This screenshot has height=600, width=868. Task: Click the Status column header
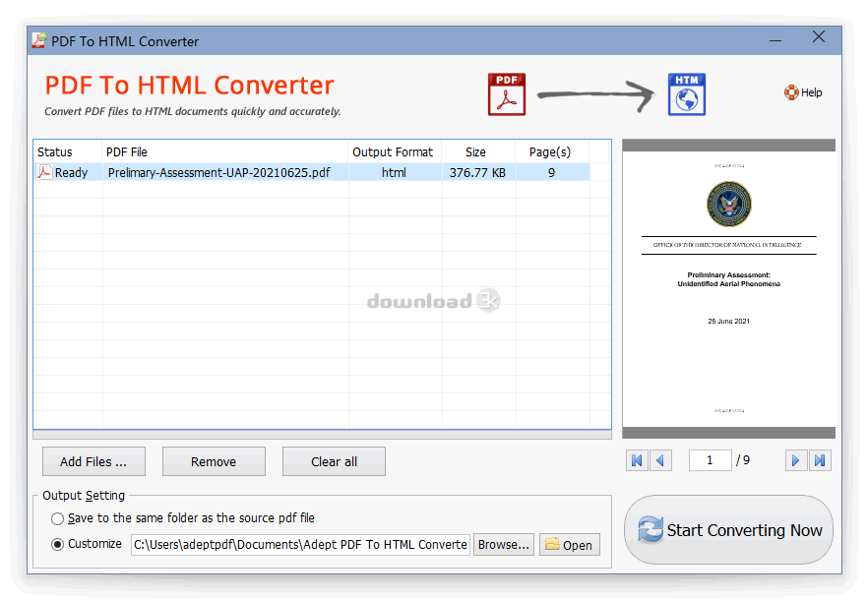tap(68, 152)
